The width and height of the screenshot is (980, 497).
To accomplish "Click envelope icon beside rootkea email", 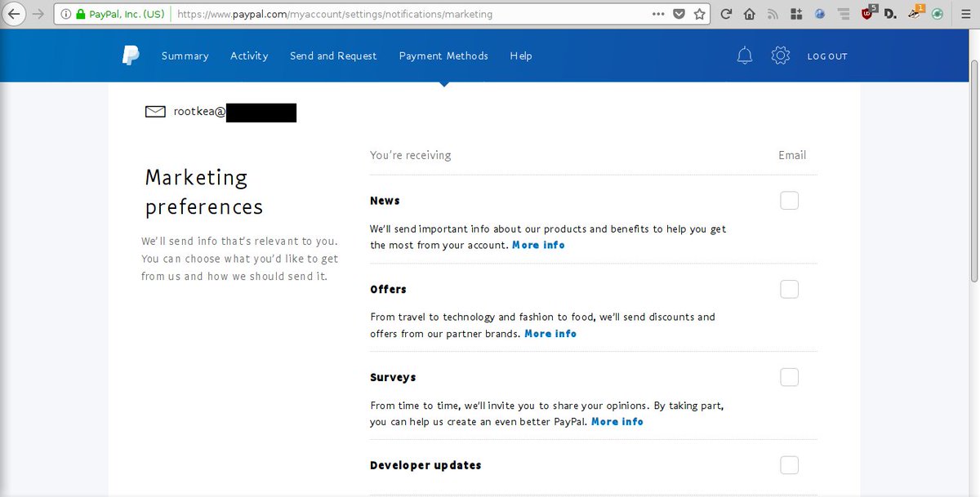I will point(155,112).
